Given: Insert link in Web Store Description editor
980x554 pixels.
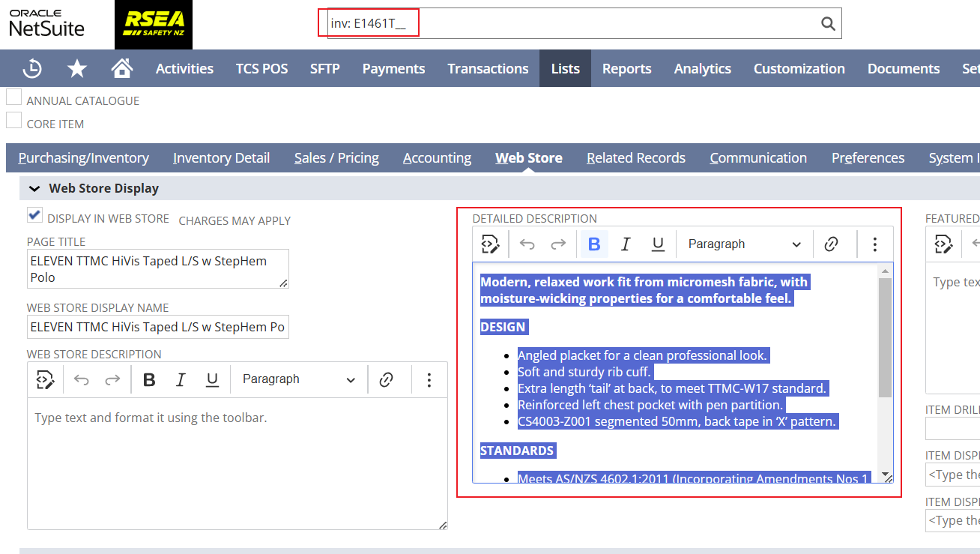Looking at the screenshot, I should point(386,379).
